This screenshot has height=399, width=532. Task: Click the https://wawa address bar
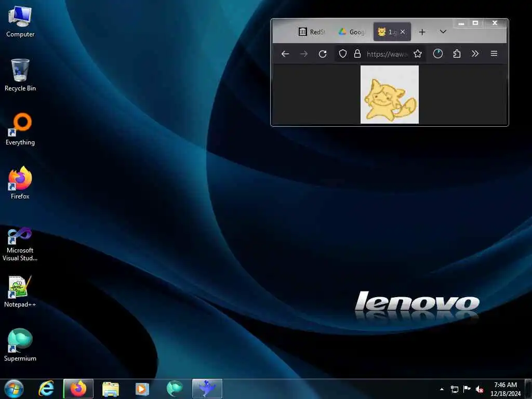[x=387, y=54]
